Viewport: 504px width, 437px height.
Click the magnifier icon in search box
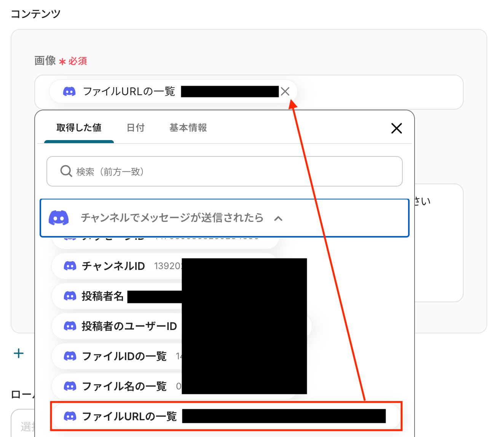[66, 171]
